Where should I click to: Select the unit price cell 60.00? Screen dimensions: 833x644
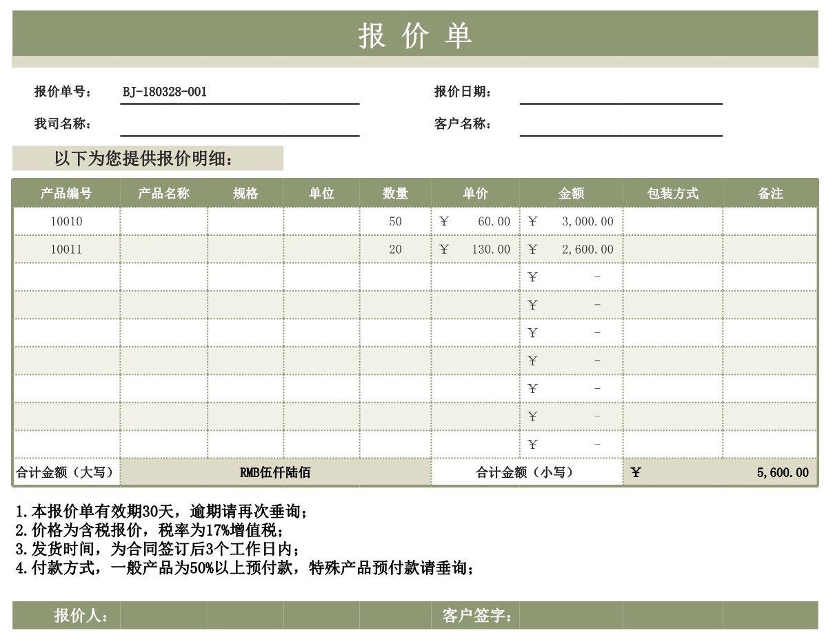coord(475,222)
